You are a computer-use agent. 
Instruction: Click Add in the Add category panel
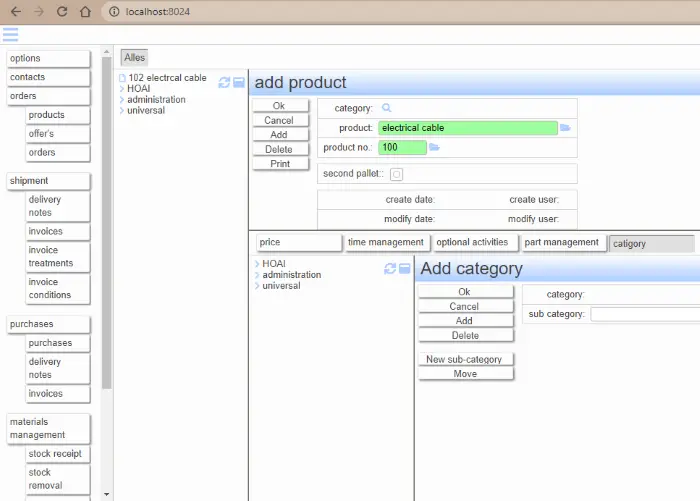(x=466, y=321)
